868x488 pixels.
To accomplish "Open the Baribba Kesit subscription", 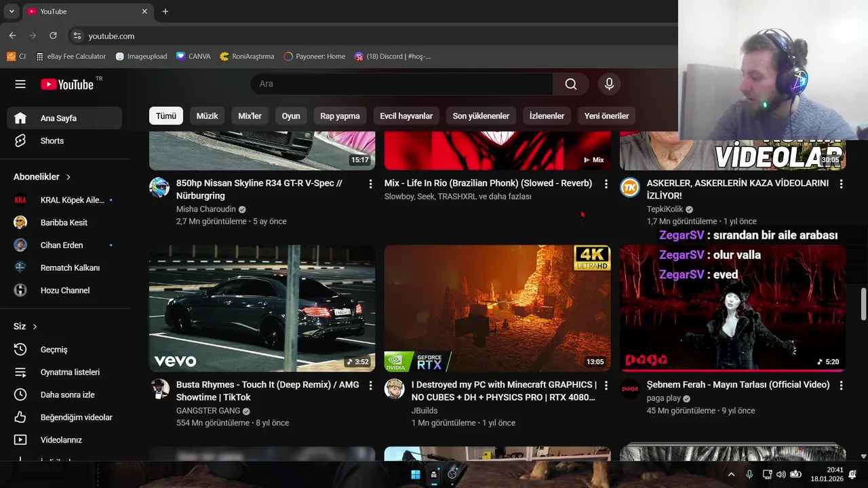I will [64, 222].
